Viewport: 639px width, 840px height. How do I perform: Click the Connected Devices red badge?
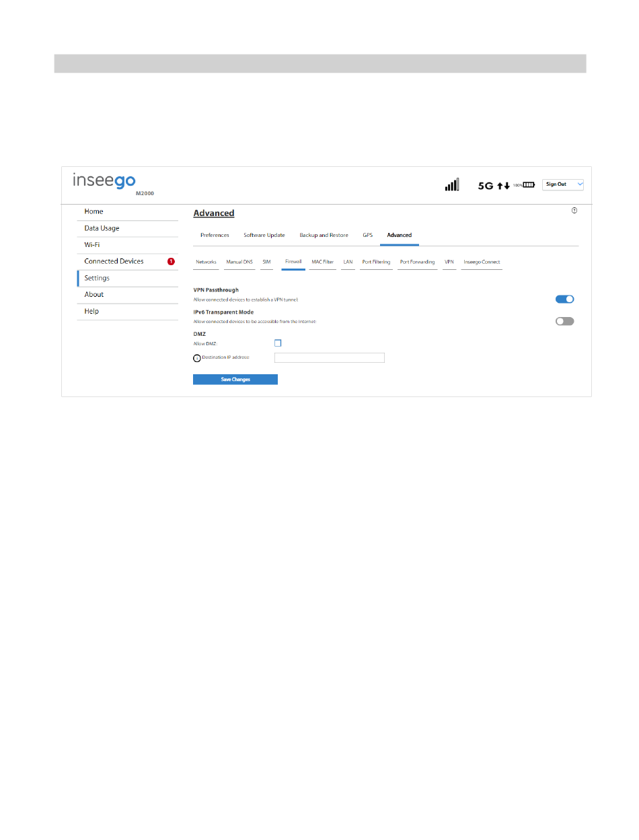(171, 261)
